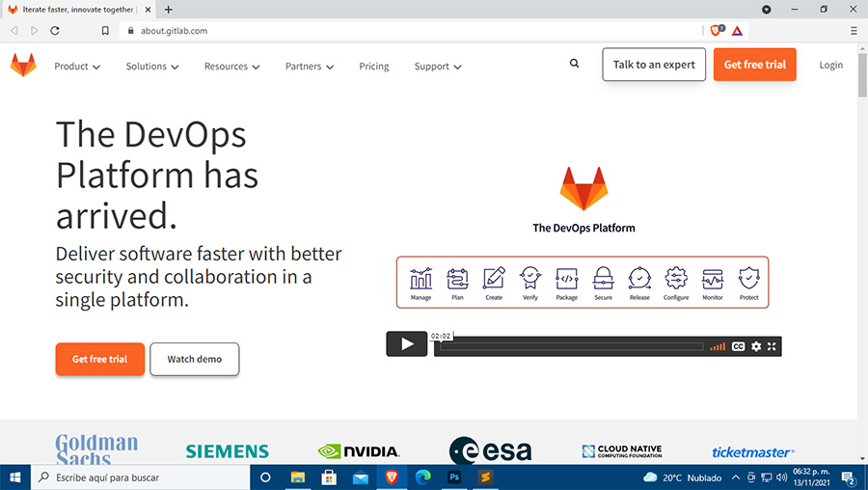This screenshot has height=490, width=868.
Task: Click the video progress bar
Action: [x=571, y=346]
